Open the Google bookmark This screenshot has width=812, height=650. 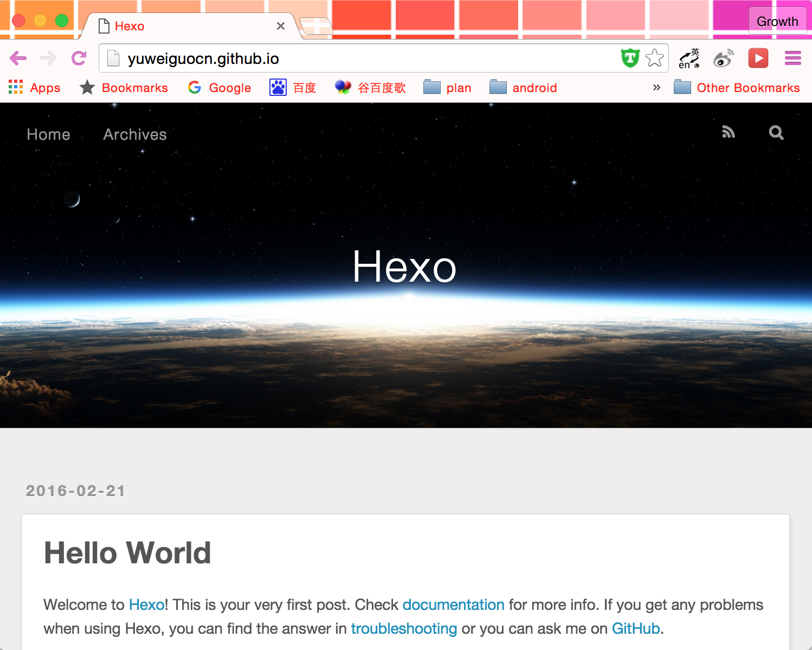pyautogui.click(x=220, y=88)
